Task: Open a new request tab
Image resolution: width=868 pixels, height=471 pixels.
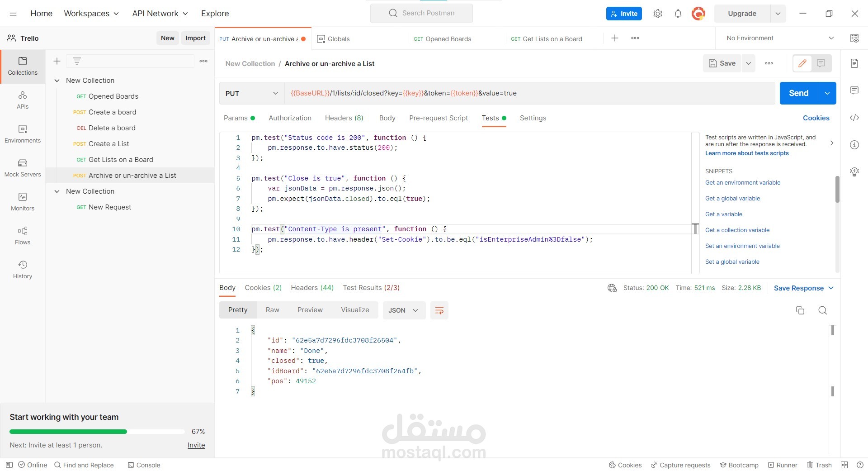Action: click(615, 38)
